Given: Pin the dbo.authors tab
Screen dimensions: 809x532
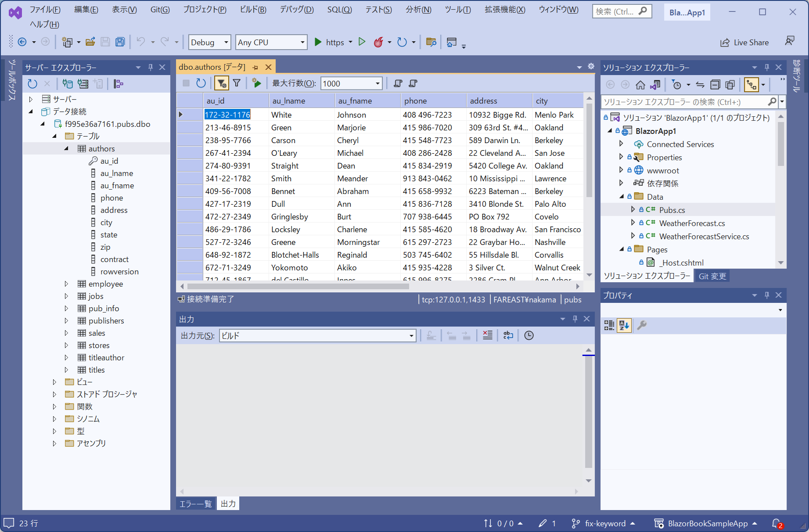Looking at the screenshot, I should point(255,67).
